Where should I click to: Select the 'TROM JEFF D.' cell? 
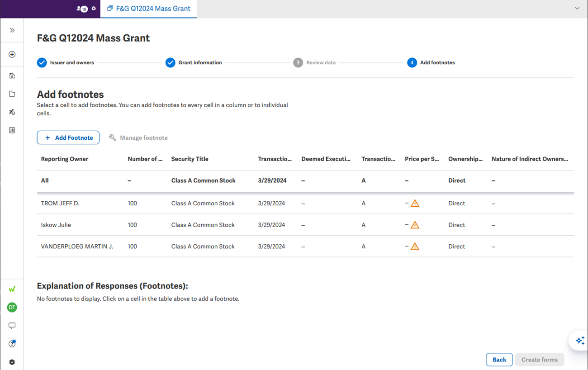[x=60, y=203]
